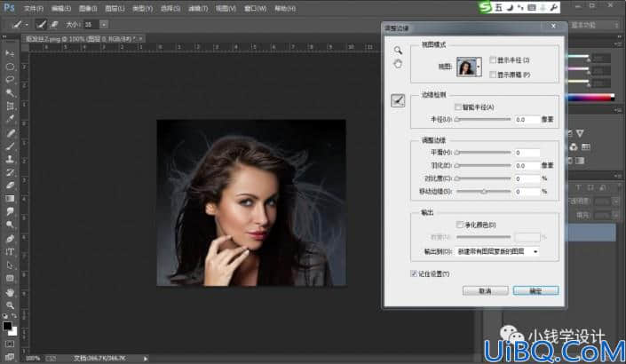Screen dimensions: 626x364
Task: Select the Hand tool in the toolbox
Action: (x=10, y=292)
